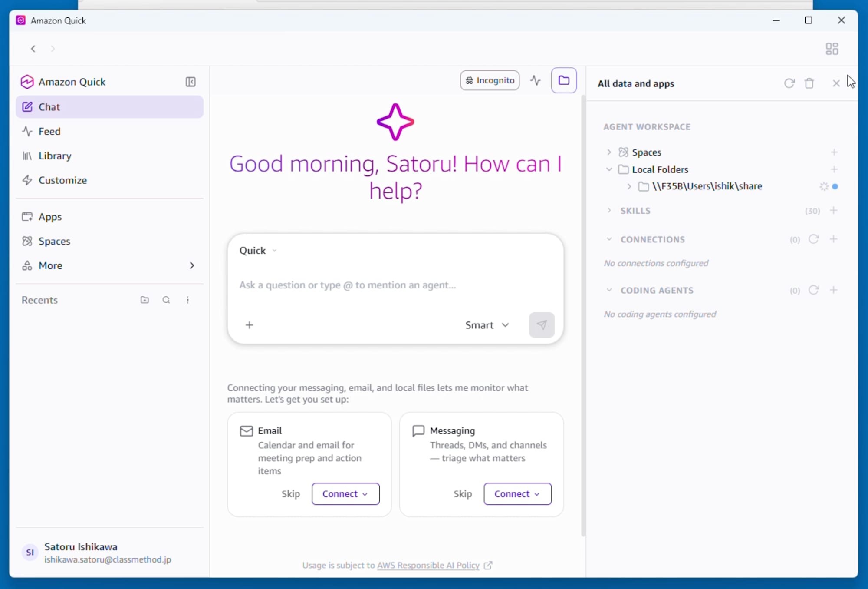Search recent chats
868x589 pixels.
pos(166,300)
